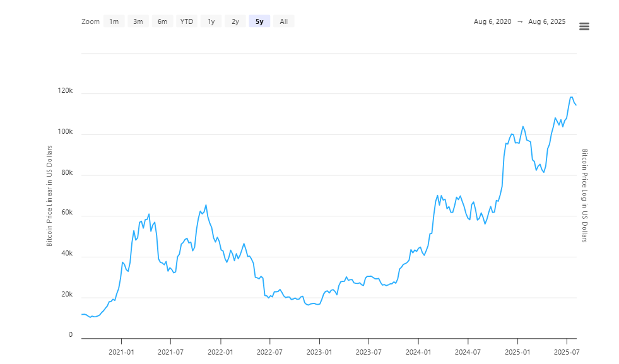The image size is (619, 364).
Task: Click the 2022-07 x-axis label
Action: [x=269, y=352]
